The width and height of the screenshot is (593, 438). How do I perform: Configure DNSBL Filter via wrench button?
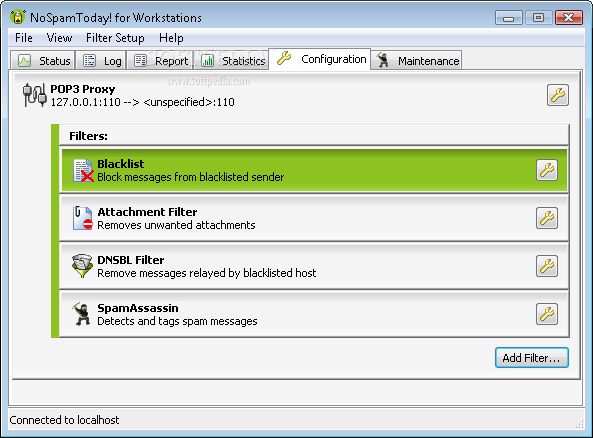(546, 266)
